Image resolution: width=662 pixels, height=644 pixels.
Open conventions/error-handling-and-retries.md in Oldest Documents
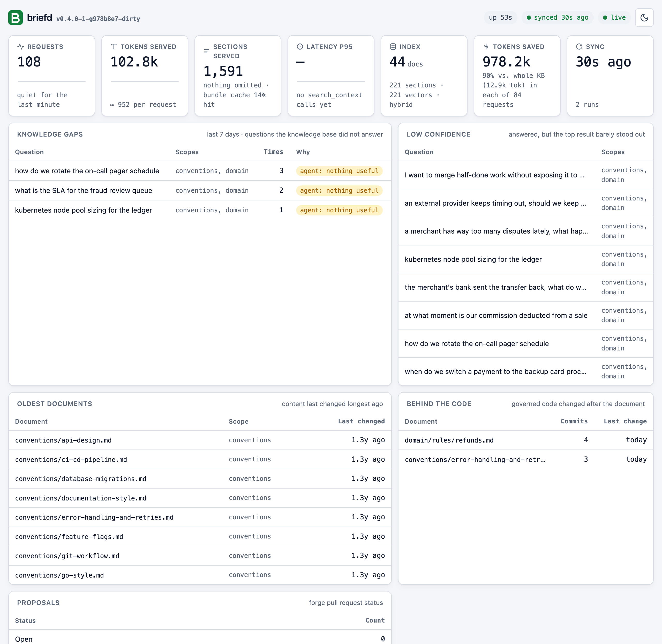(x=200, y=517)
